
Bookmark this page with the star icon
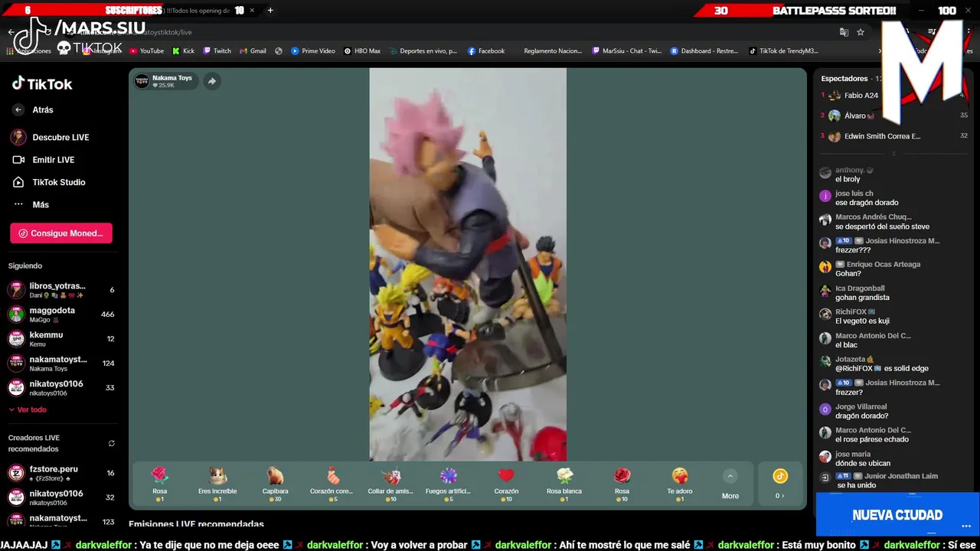tap(861, 32)
